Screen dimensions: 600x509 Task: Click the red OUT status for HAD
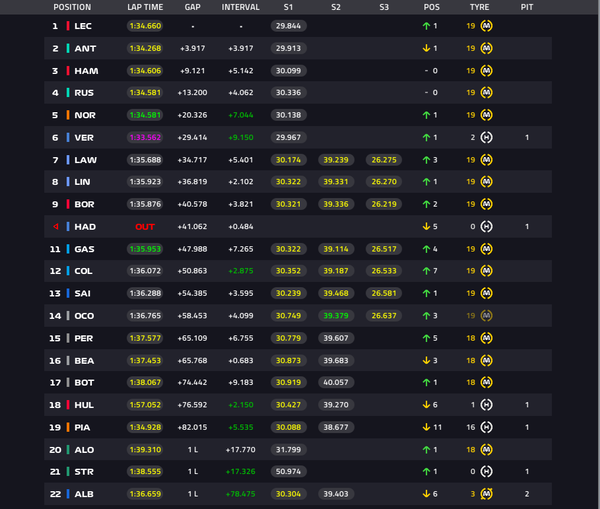tap(145, 227)
